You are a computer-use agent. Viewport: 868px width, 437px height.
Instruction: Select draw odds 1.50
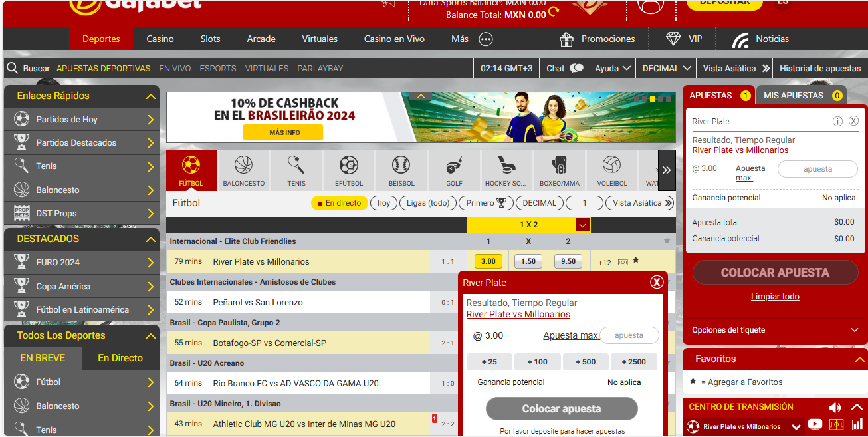(x=528, y=261)
